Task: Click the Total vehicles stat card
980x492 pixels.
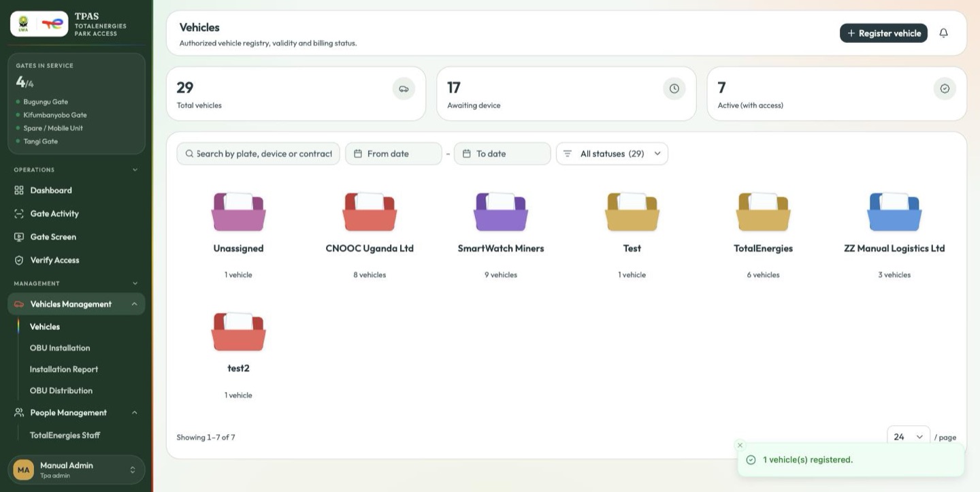Action: pos(296,94)
